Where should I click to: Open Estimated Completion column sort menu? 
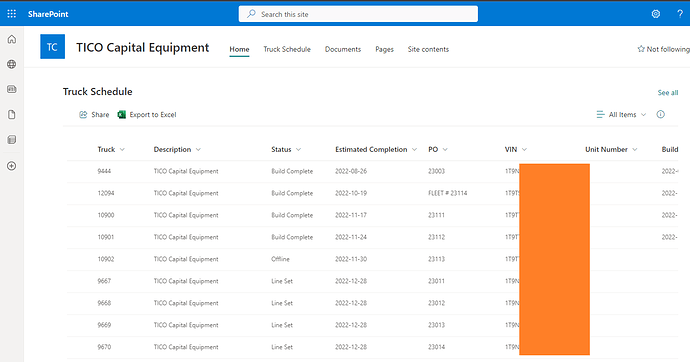click(376, 150)
